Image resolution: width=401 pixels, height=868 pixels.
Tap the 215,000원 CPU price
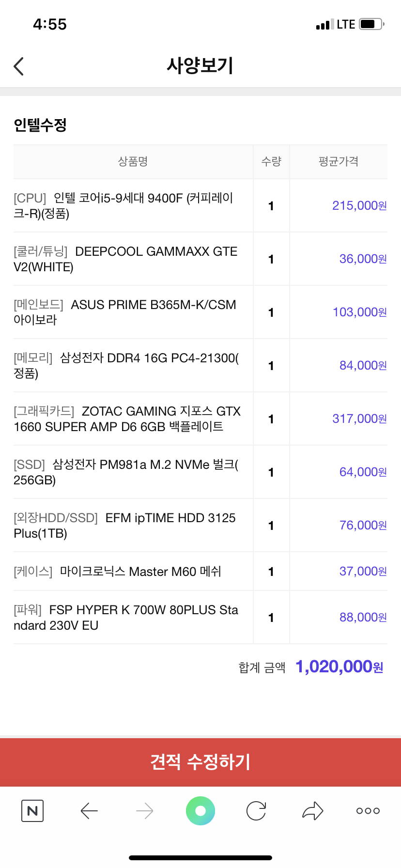pos(359,206)
